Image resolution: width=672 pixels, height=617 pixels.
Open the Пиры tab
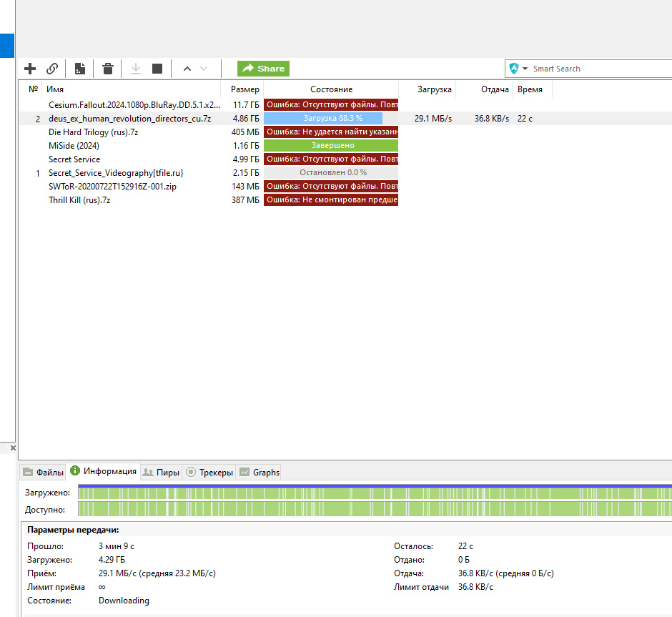(161, 472)
